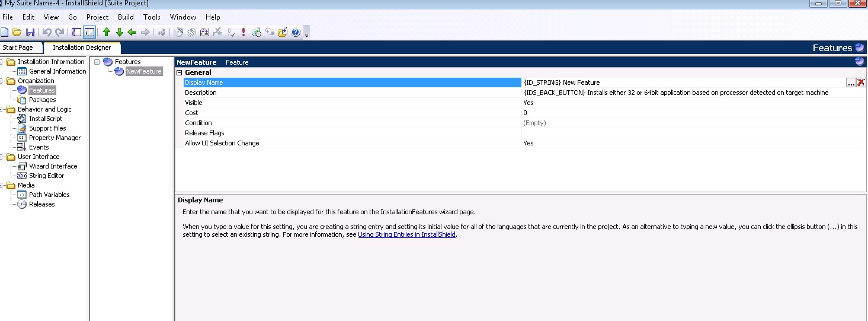Open the Build menu
The width and height of the screenshot is (868, 321).
[126, 17]
